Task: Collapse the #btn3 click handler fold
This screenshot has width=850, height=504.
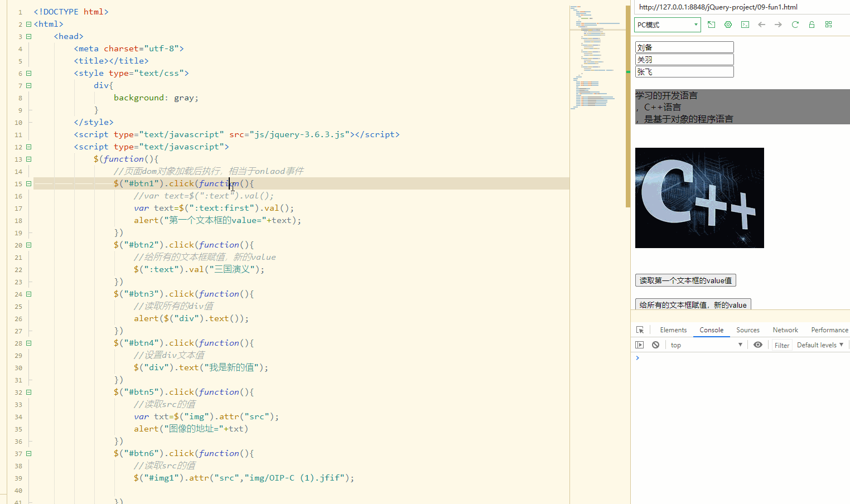Action: (29, 294)
